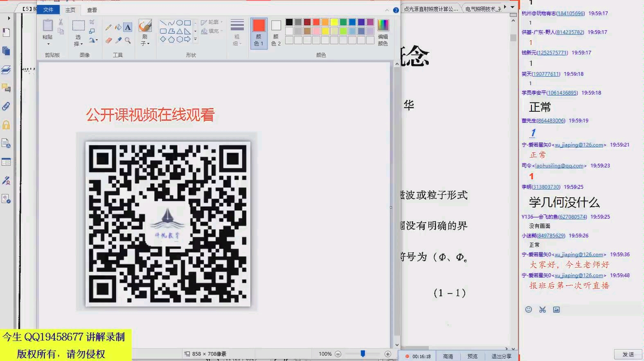Select the Color picker eyedropper tool

tap(118, 40)
